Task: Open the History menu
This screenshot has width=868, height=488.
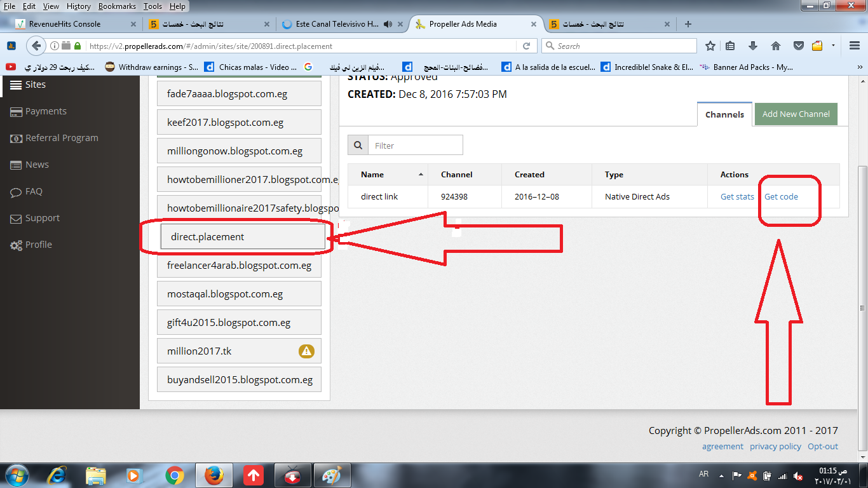Action: pyautogui.click(x=79, y=6)
